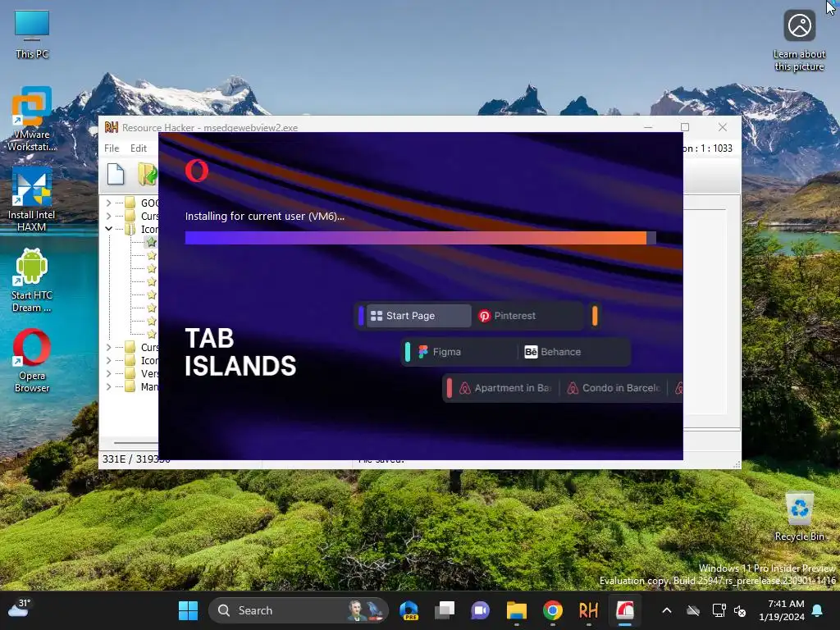840x630 pixels.
Task: Click the tree panel horizontal scrollbar
Action: coord(135,443)
